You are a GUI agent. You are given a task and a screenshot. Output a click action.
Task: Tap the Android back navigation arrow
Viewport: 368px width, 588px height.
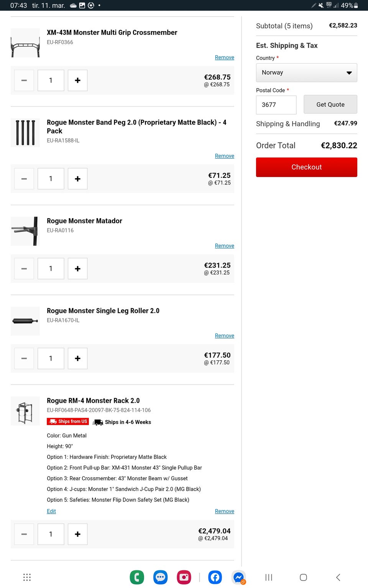(x=338, y=577)
